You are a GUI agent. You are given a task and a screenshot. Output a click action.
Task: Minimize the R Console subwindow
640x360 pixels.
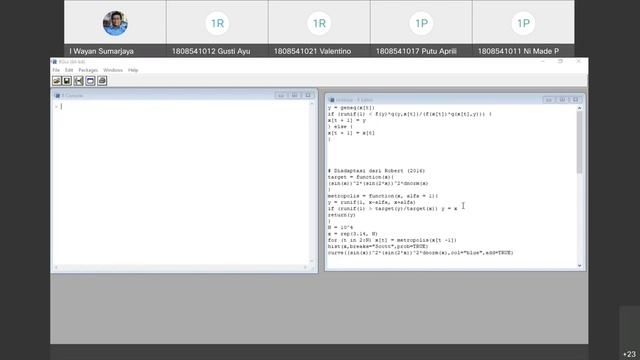pos(281,96)
